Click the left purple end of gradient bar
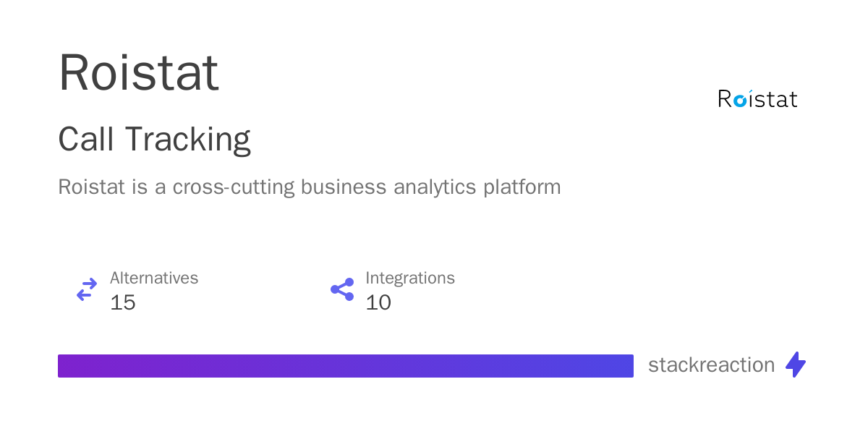Viewport: 868px width, 434px height. [x=69, y=366]
